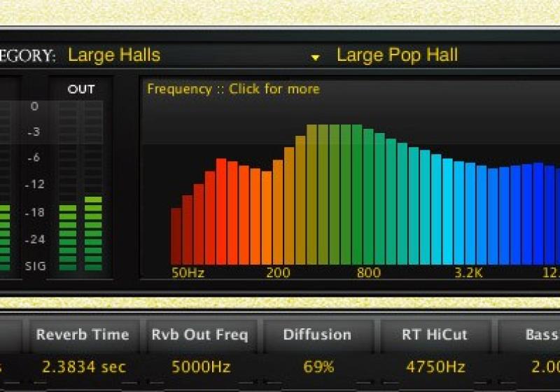Click the 69% diffusion value

[318, 367]
